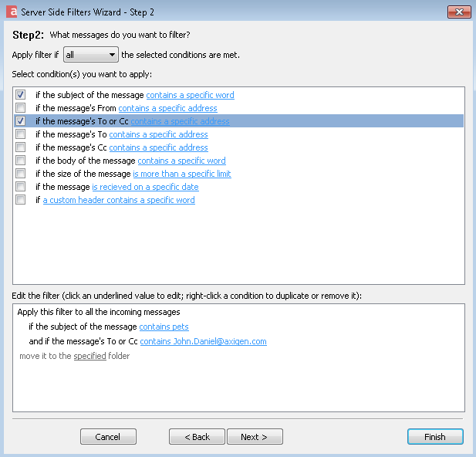476x457 pixels.
Task: Click the 'specified' folder link
Action: 89,356
